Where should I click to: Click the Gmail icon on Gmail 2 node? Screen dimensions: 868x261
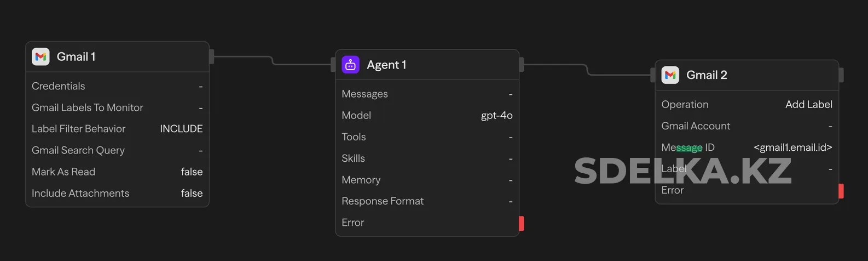click(x=670, y=75)
